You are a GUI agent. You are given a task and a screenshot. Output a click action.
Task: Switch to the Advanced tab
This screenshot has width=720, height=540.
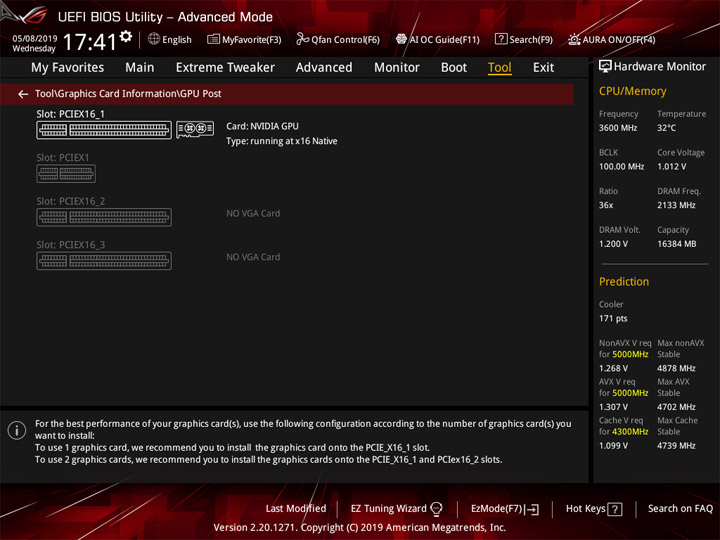(x=324, y=68)
